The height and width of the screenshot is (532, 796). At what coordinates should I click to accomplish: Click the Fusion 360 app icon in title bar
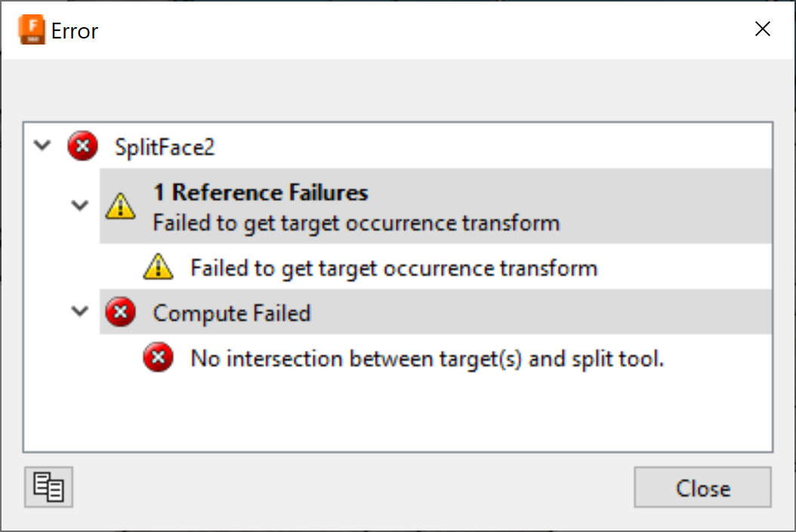[32, 31]
